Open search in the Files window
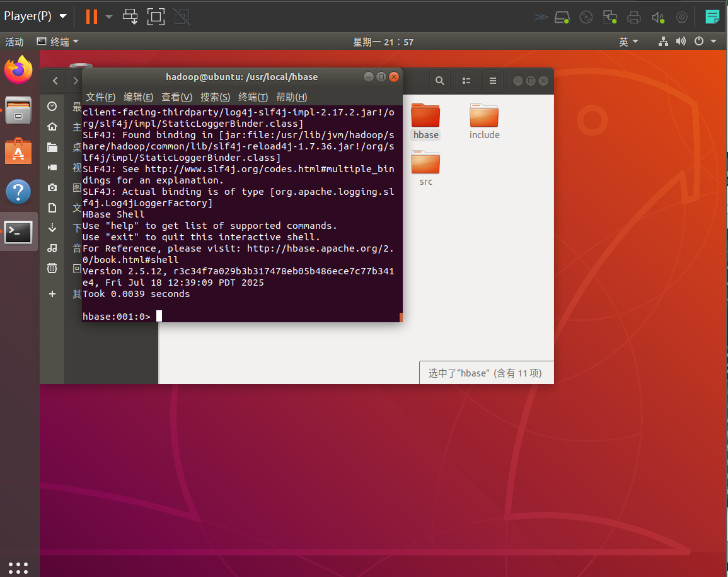This screenshot has width=728, height=577. tap(440, 81)
